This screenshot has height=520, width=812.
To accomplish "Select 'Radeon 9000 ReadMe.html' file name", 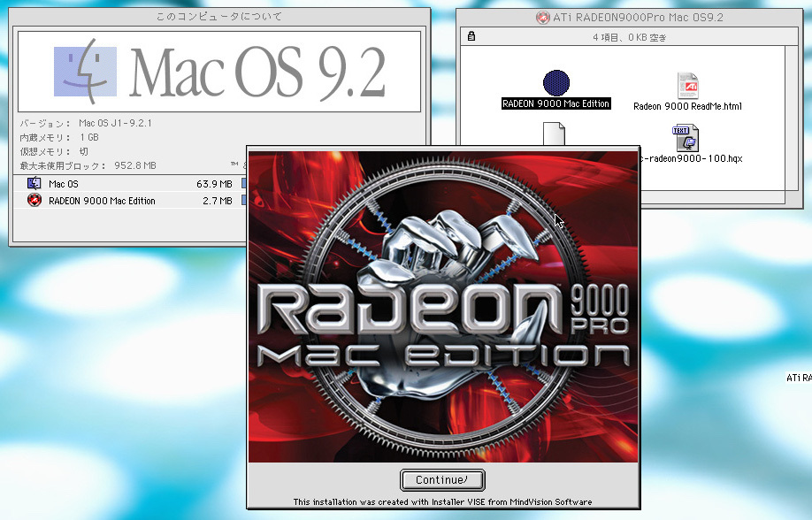I will [687, 106].
